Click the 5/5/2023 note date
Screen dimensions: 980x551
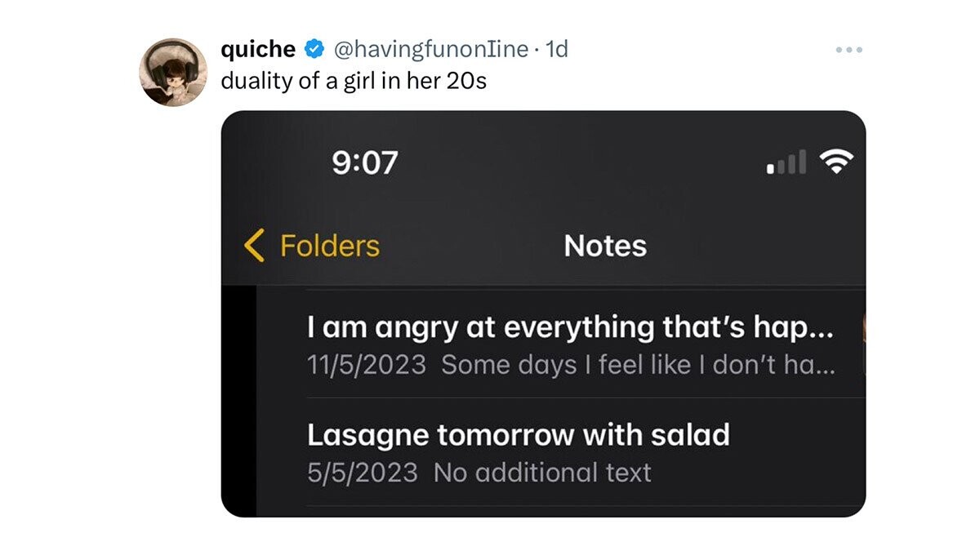(363, 473)
